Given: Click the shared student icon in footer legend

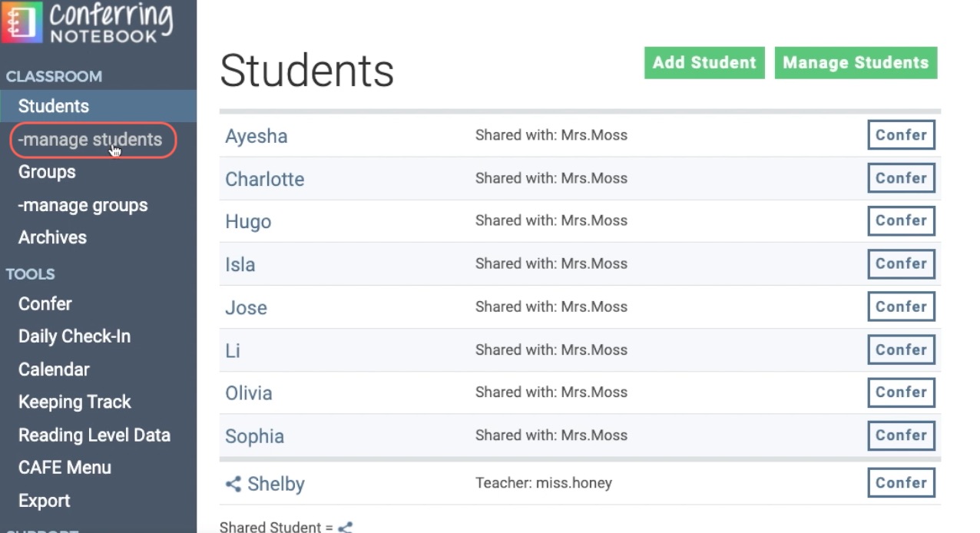Looking at the screenshot, I should [x=344, y=527].
